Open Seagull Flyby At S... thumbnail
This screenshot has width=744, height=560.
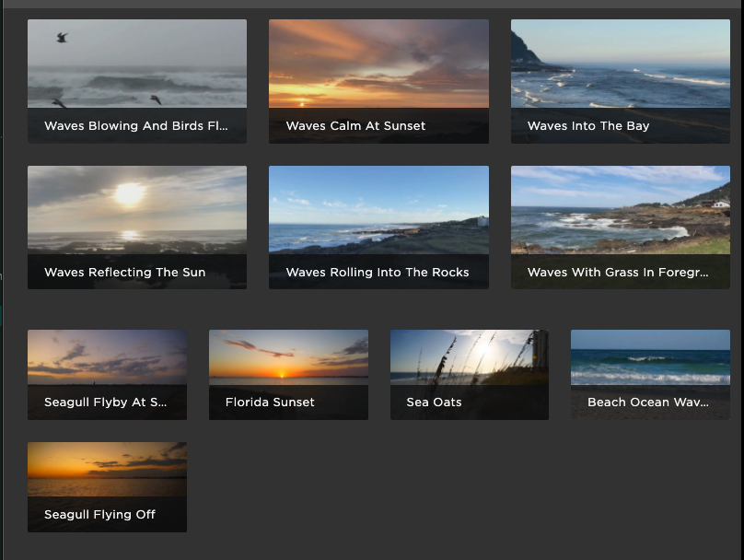coord(107,375)
